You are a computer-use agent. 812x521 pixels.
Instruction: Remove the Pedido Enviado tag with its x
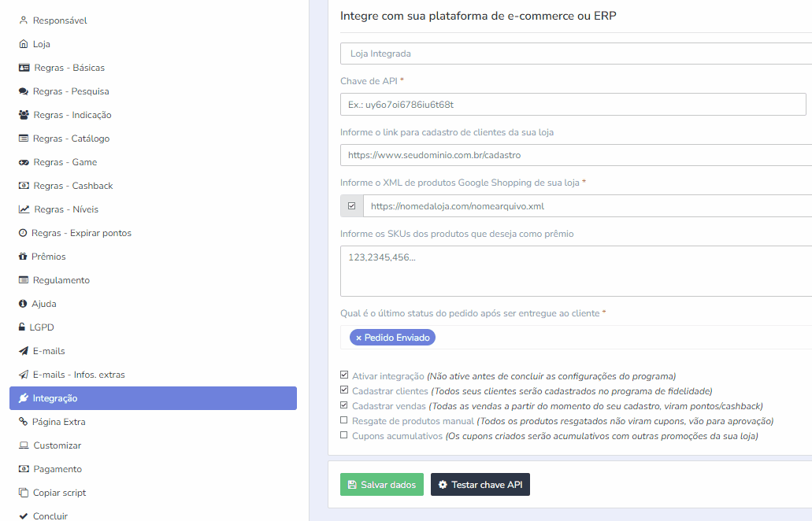358,338
